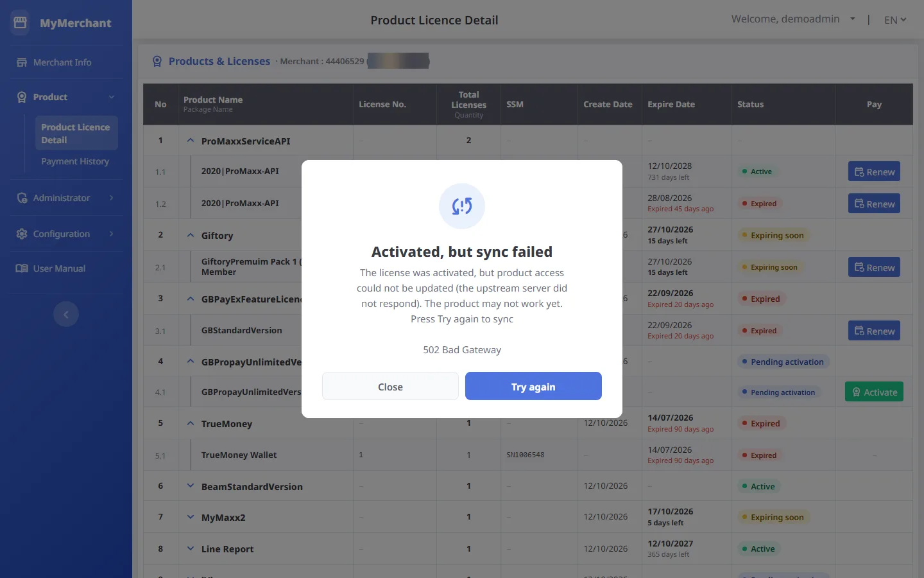Renew the GBStandardVersion license

[874, 331]
